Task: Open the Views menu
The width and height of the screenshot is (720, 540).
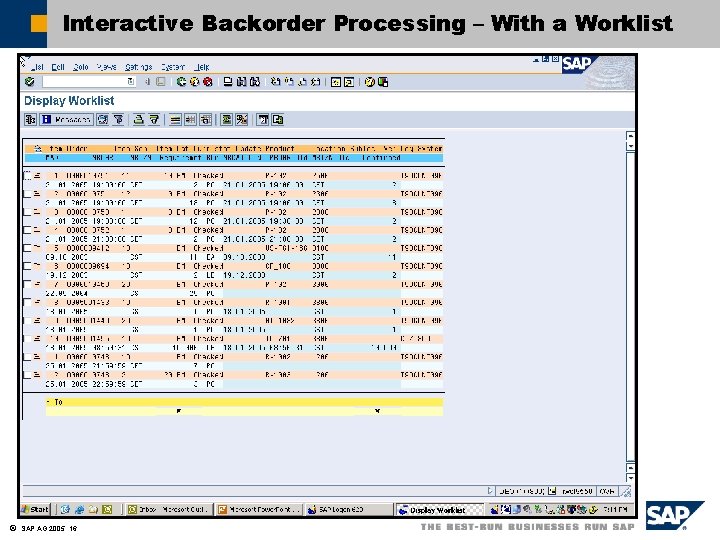Action: tap(107, 67)
